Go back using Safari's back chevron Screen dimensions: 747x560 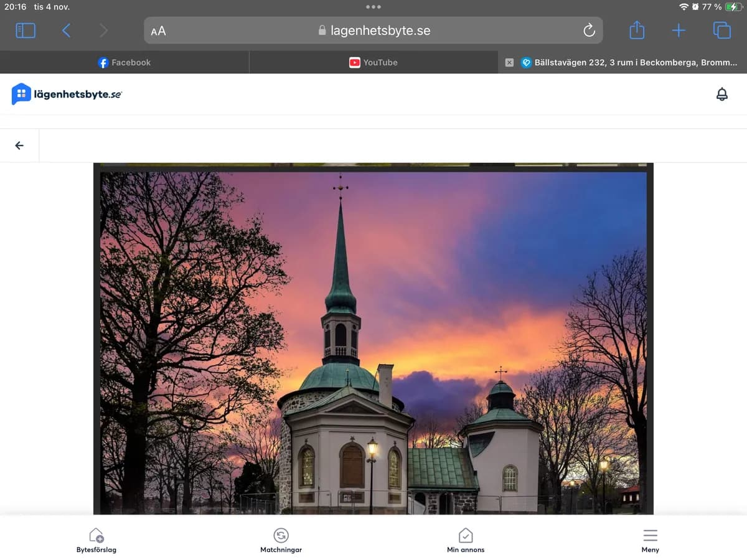(x=66, y=30)
